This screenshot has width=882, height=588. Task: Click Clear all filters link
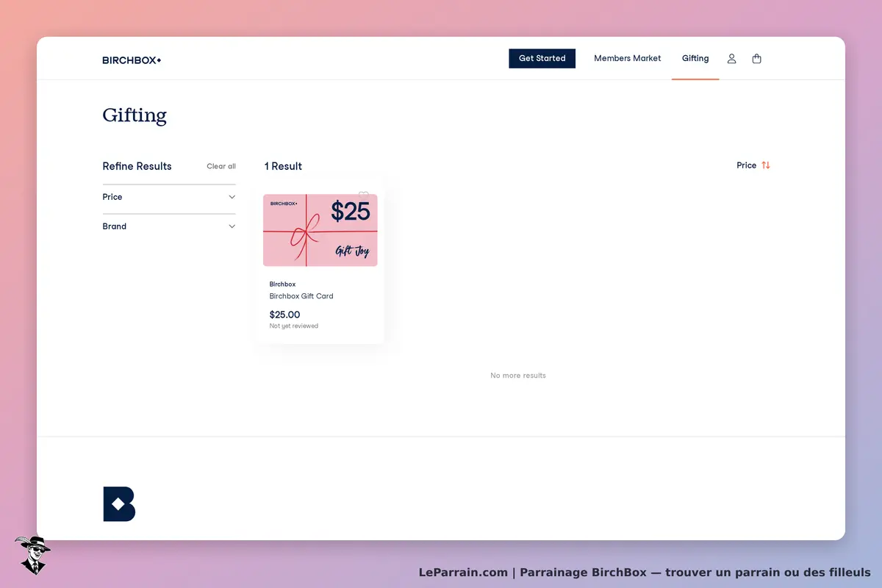point(221,166)
